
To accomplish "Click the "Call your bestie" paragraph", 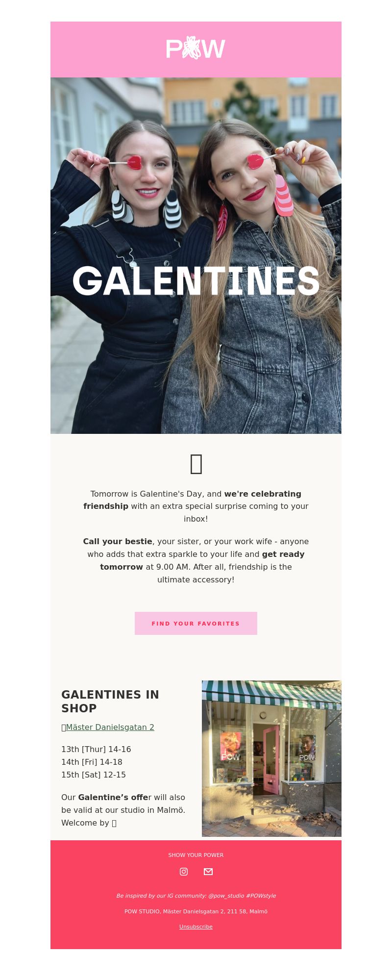I will pyautogui.click(x=196, y=560).
